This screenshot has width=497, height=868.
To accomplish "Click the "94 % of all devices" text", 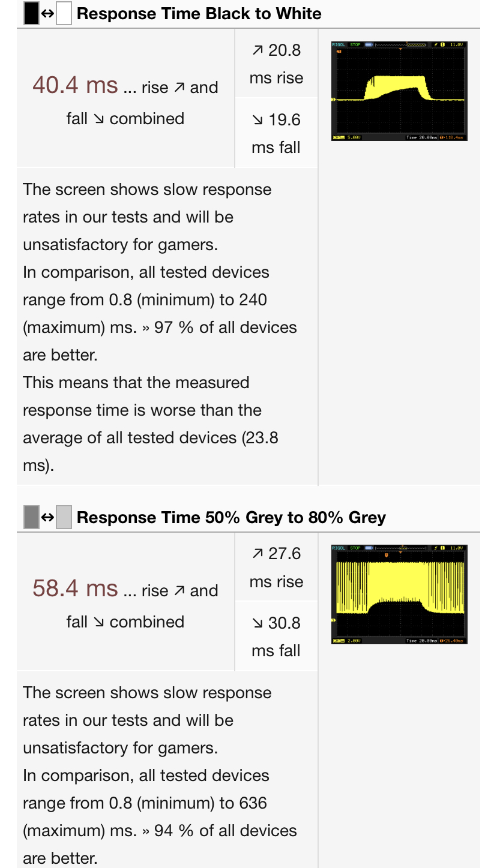I will point(225,831).
